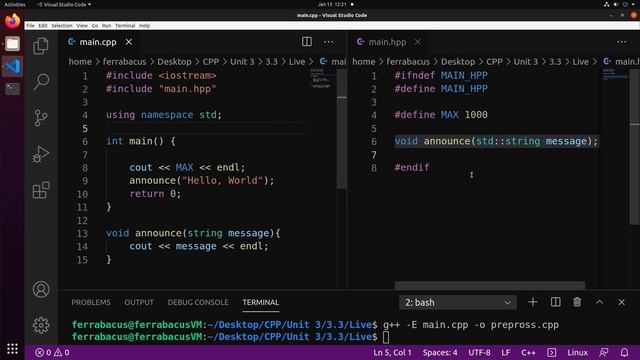Switch to the TERMINAL tab
The image size is (640, 360).
pyautogui.click(x=260, y=302)
